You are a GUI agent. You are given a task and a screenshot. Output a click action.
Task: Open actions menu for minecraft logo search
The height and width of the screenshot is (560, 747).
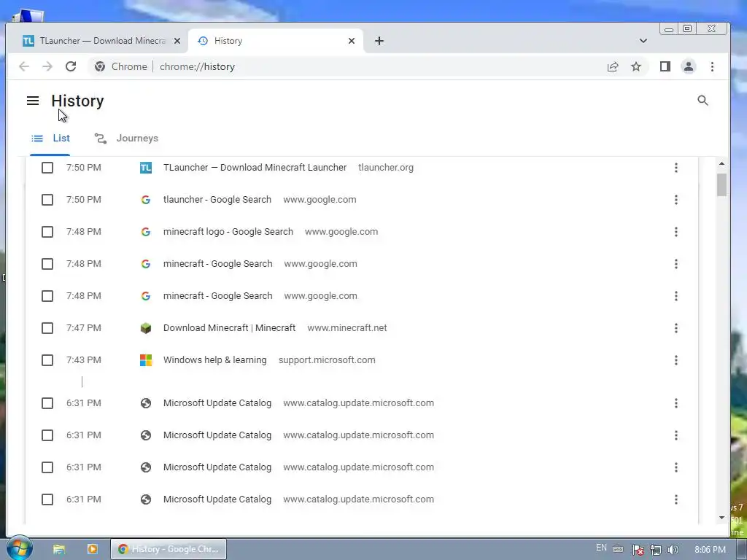click(x=676, y=232)
